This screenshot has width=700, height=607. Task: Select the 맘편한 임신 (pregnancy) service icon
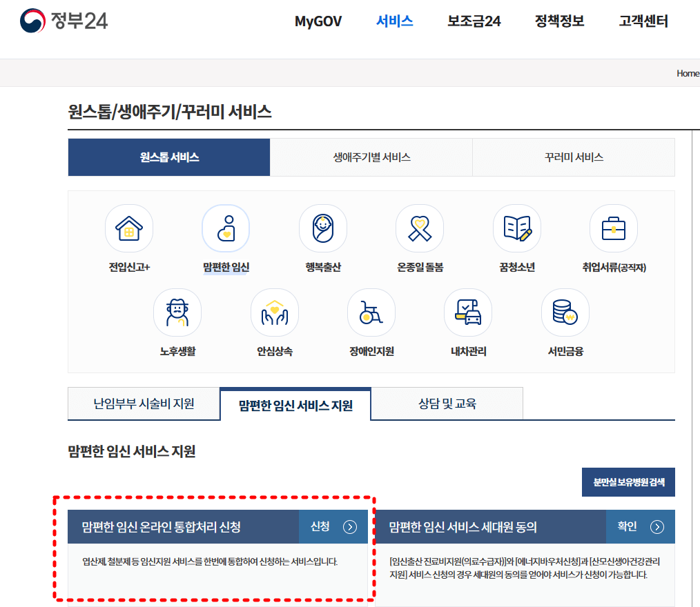coord(226,228)
